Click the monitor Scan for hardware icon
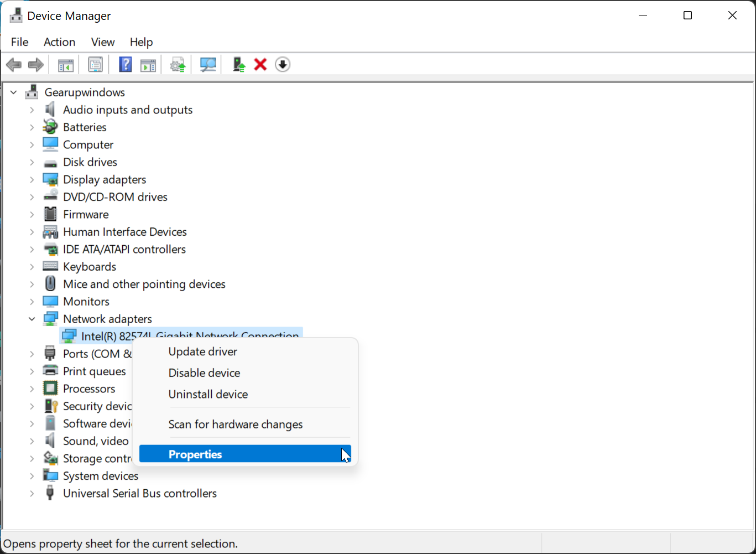756x554 pixels. (x=208, y=65)
